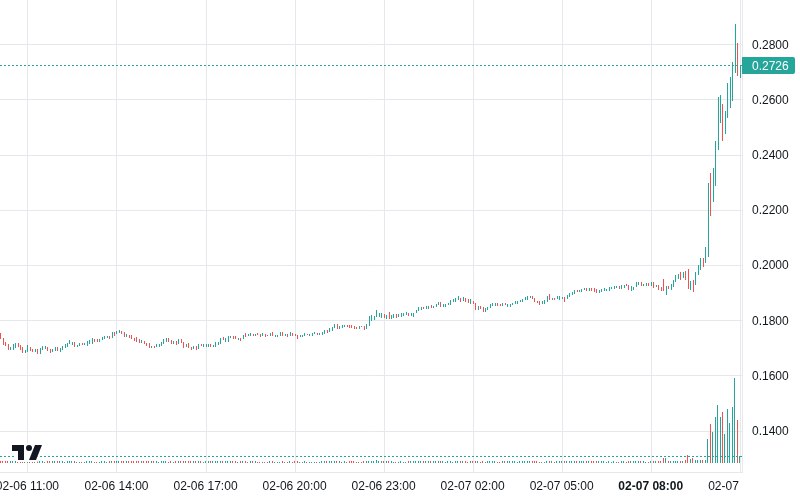
Task: Click the bold 02-07 08:00 time label
Action: click(x=651, y=486)
